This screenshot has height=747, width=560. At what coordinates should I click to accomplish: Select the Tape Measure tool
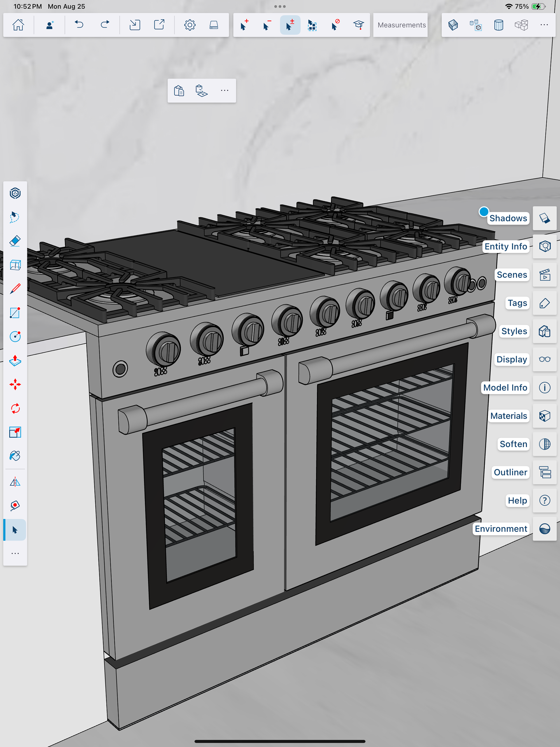click(15, 506)
